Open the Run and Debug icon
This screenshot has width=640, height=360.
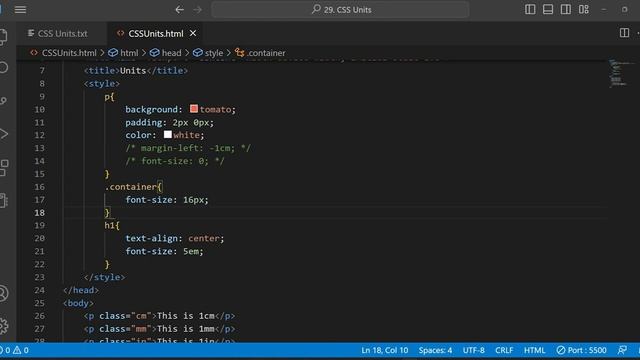(3, 134)
